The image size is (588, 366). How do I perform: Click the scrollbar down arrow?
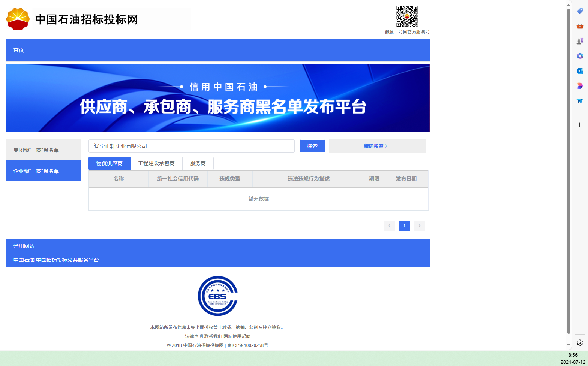click(568, 345)
